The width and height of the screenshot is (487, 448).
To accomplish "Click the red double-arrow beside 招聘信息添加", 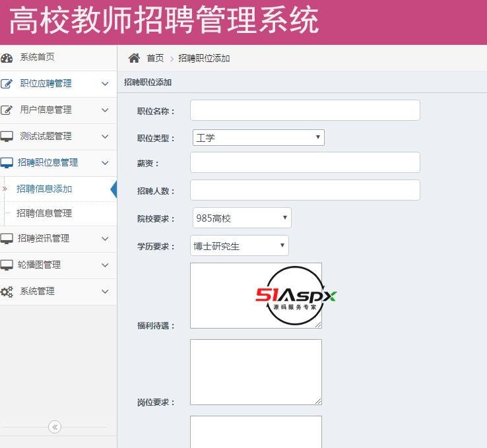I will (5, 189).
